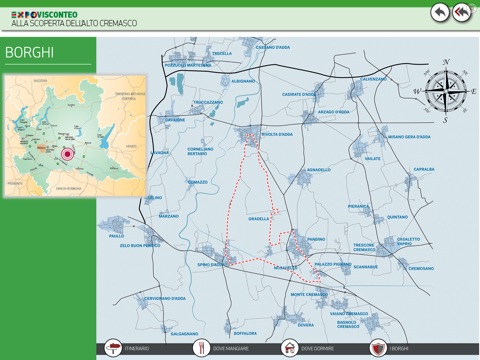This screenshot has height=360, width=480.
Task: Select Casaletto Vaprio on the map
Action: pyautogui.click(x=408, y=241)
